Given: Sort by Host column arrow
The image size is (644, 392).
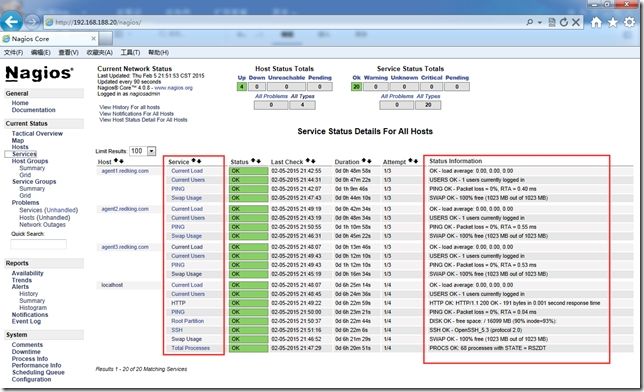Looking at the screenshot, I should tap(116, 161).
